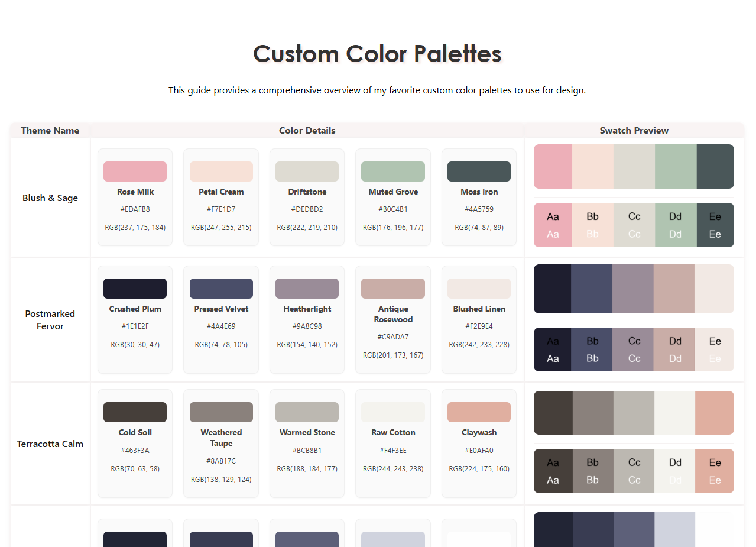Click the #EDAFB8 hex code text
Screen dimensions: 756x547
pos(135,209)
